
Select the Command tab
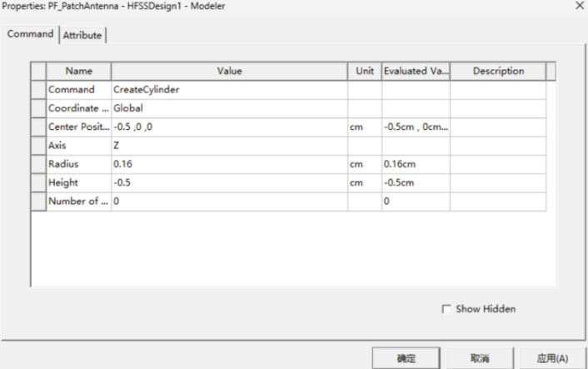[x=30, y=34]
